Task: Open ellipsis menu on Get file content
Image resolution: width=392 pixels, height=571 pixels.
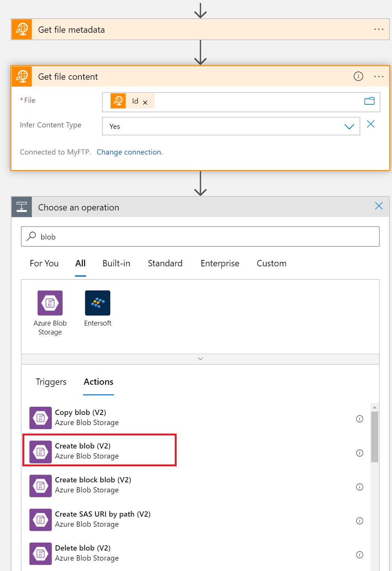Action: click(379, 76)
